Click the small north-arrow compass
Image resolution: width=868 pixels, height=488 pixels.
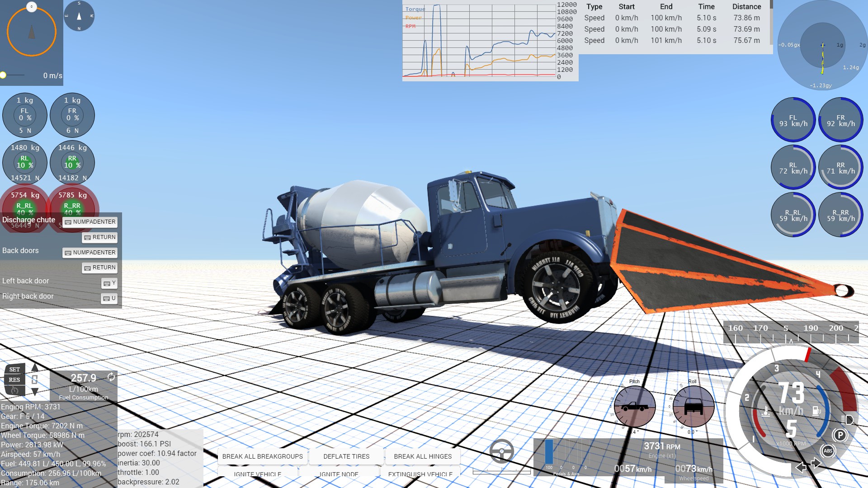(79, 16)
